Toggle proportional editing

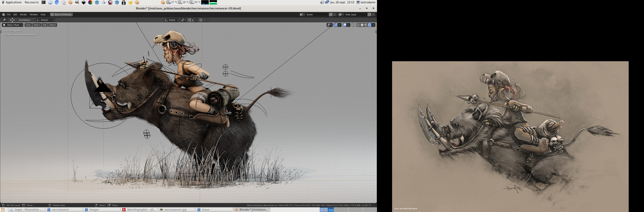[x=201, y=20]
